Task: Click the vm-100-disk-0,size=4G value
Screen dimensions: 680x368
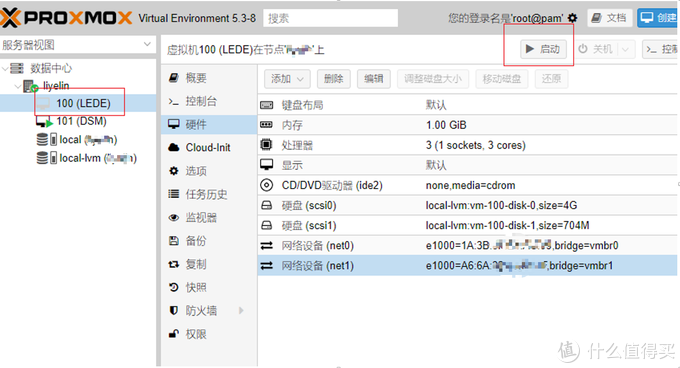Action: [501, 205]
